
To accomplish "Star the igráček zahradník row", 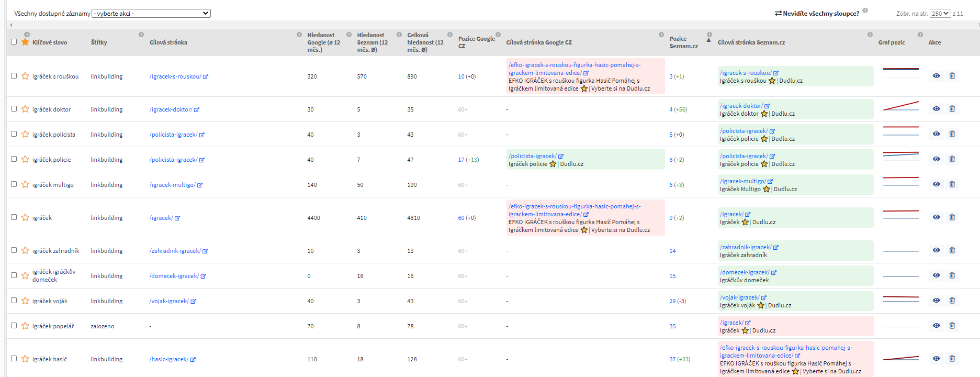I will (x=25, y=250).
